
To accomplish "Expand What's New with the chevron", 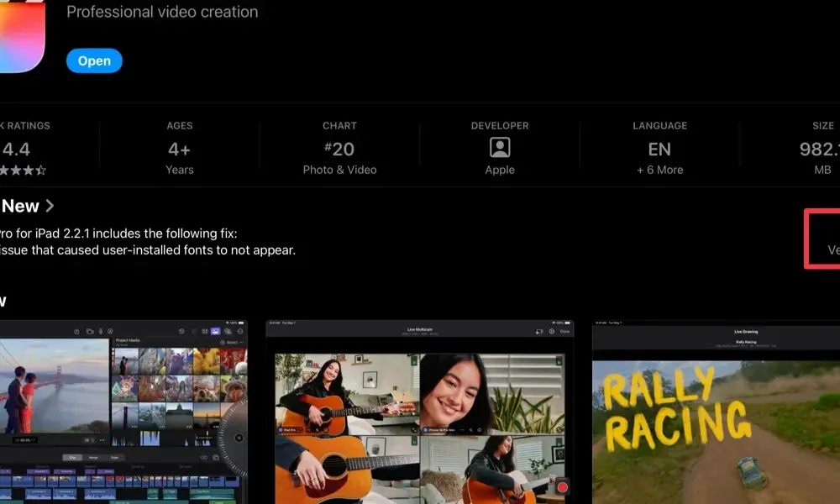I will point(50,206).
